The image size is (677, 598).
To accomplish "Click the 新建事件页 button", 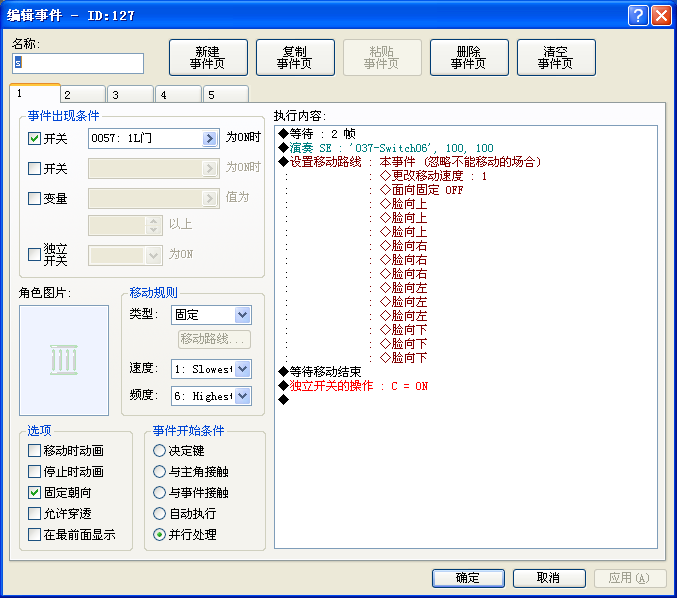I will coord(208,57).
